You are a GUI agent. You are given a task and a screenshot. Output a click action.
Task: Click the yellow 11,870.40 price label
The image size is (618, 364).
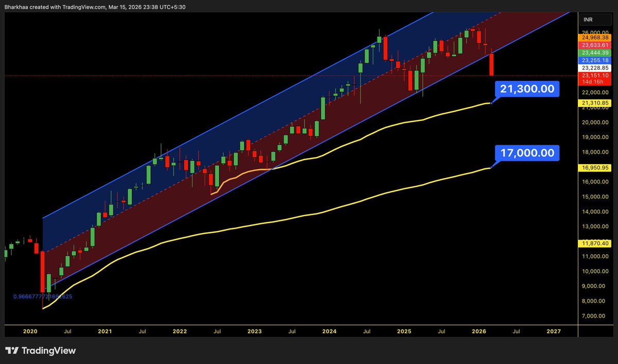595,243
